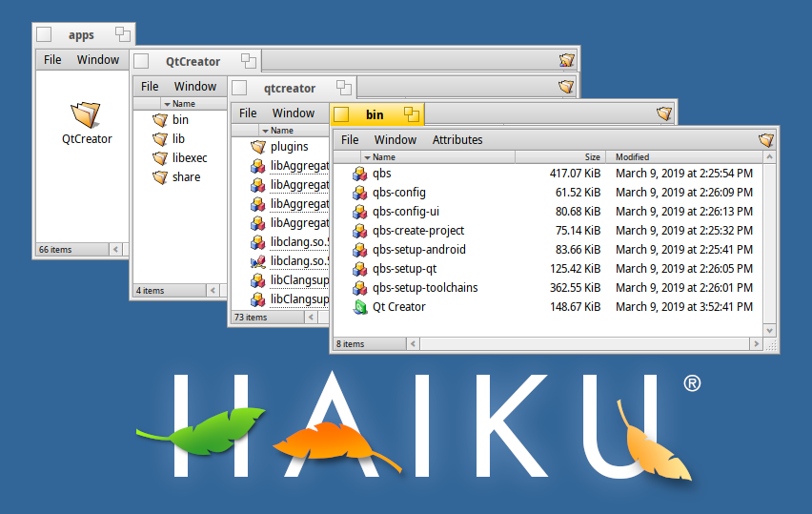The height and width of the screenshot is (514, 812).
Task: Open the share folder in QtCreator window
Action: pyautogui.click(x=160, y=177)
